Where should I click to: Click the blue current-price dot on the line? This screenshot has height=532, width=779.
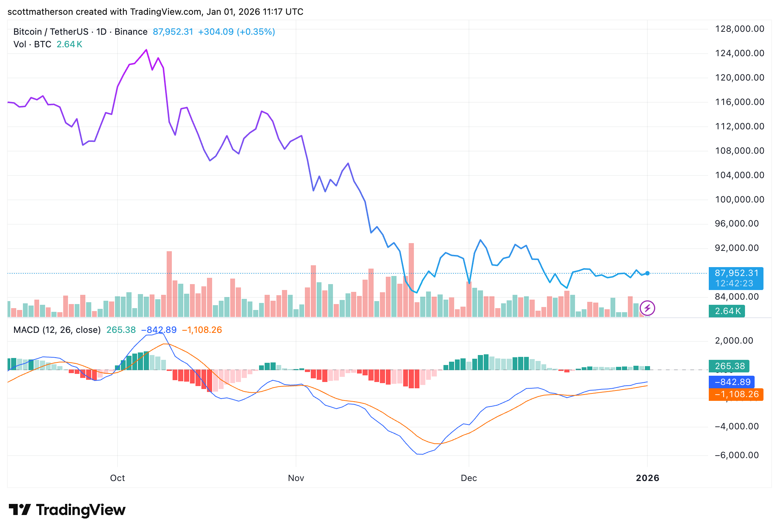647,273
